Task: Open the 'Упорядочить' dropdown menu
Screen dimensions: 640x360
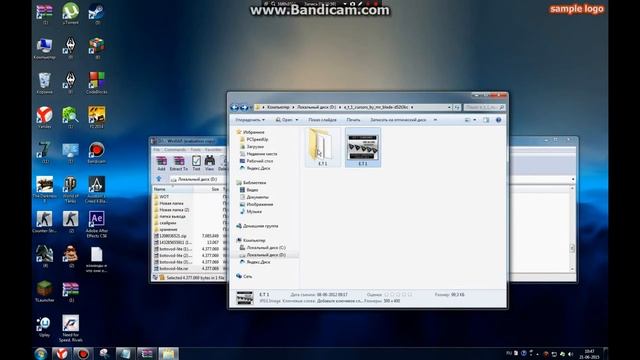Action: (250, 120)
